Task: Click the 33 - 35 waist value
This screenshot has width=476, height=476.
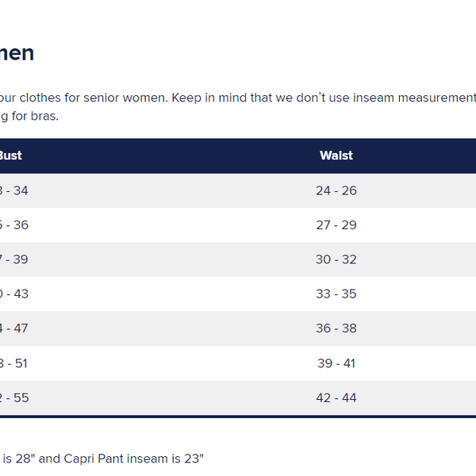Action: 336,294
